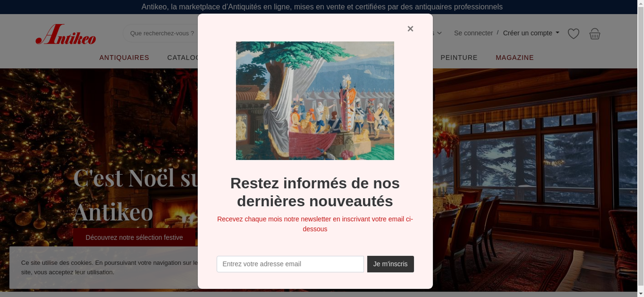Image resolution: width=644 pixels, height=297 pixels.
Task: Open the Catalogue menu item
Action: tap(183, 58)
